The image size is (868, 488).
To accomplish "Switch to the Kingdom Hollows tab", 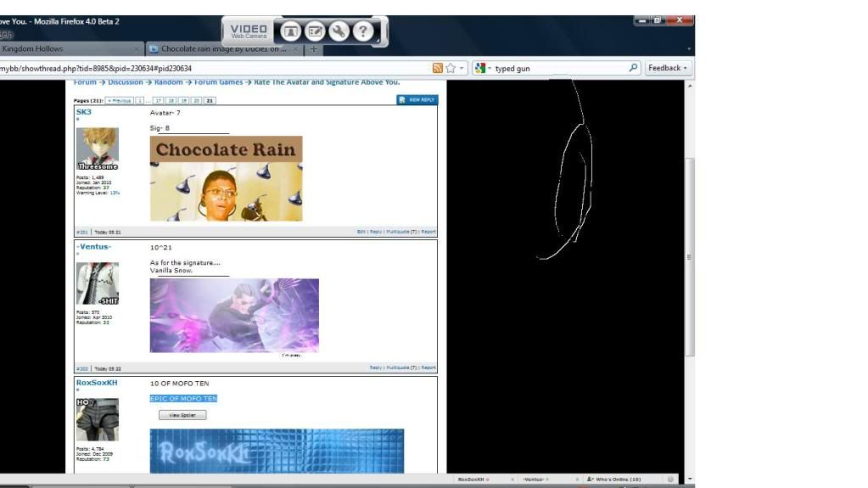I will [x=68, y=49].
